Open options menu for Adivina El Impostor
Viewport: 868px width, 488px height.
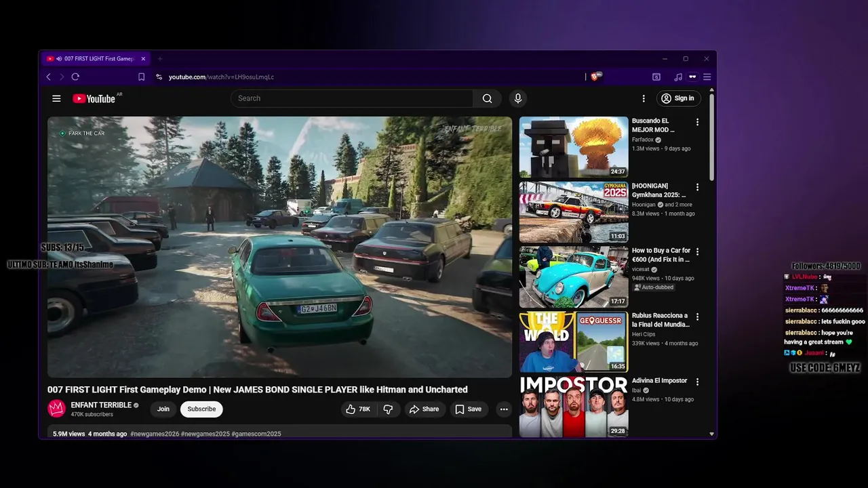point(697,382)
